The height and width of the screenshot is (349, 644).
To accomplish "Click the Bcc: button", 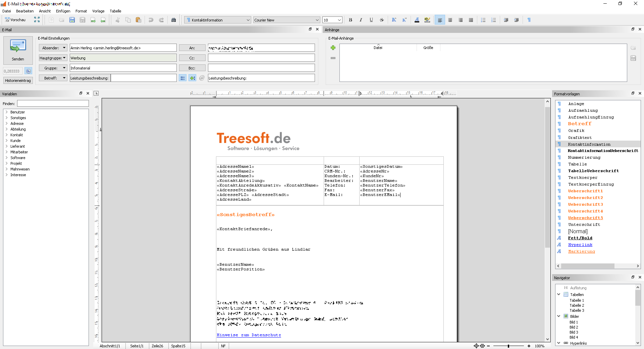I will pyautogui.click(x=192, y=68).
